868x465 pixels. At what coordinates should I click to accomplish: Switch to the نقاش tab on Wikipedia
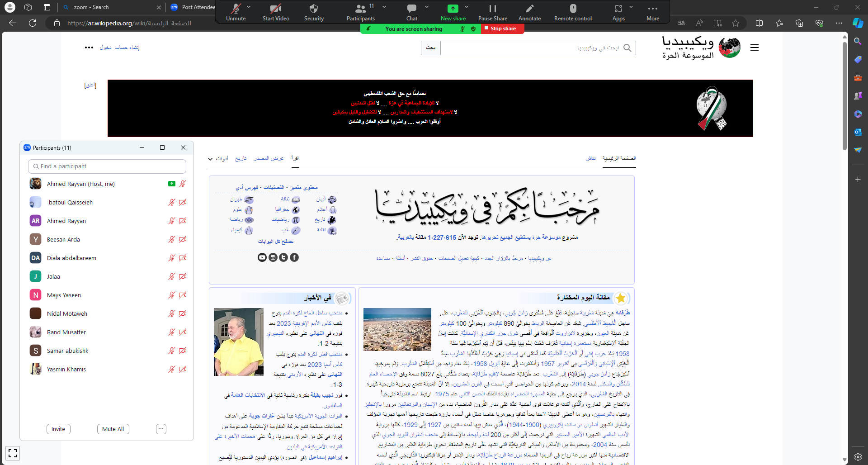(x=591, y=158)
